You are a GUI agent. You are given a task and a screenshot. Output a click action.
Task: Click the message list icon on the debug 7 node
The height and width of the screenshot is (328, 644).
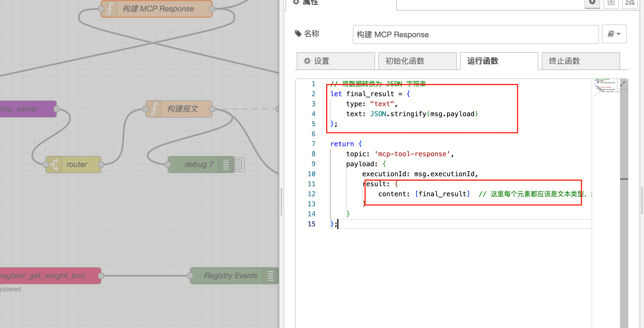tap(226, 164)
